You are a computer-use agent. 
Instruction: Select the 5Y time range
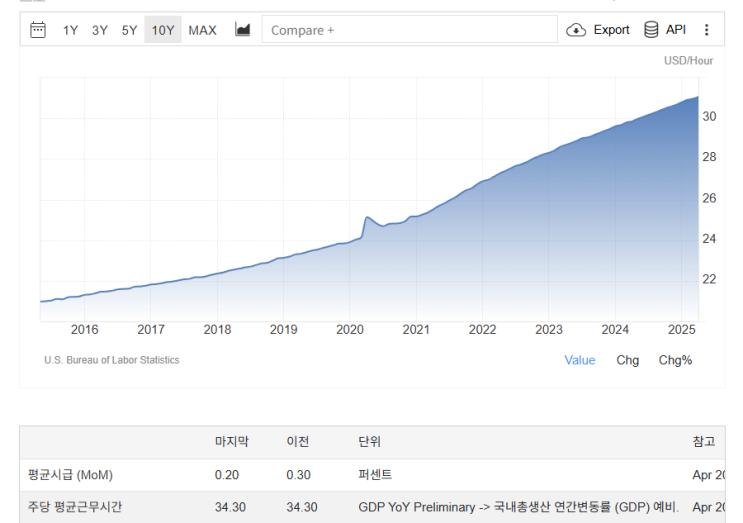[129, 30]
